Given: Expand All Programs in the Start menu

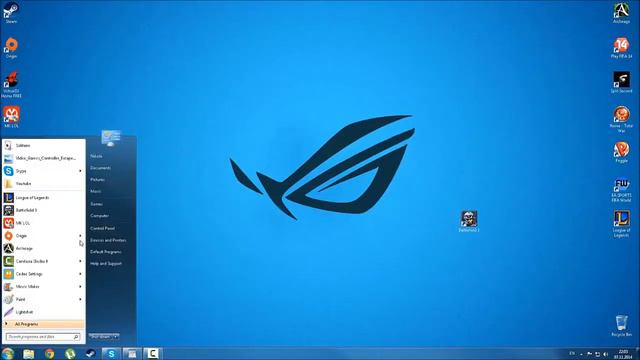Looking at the screenshot, I should [44, 324].
